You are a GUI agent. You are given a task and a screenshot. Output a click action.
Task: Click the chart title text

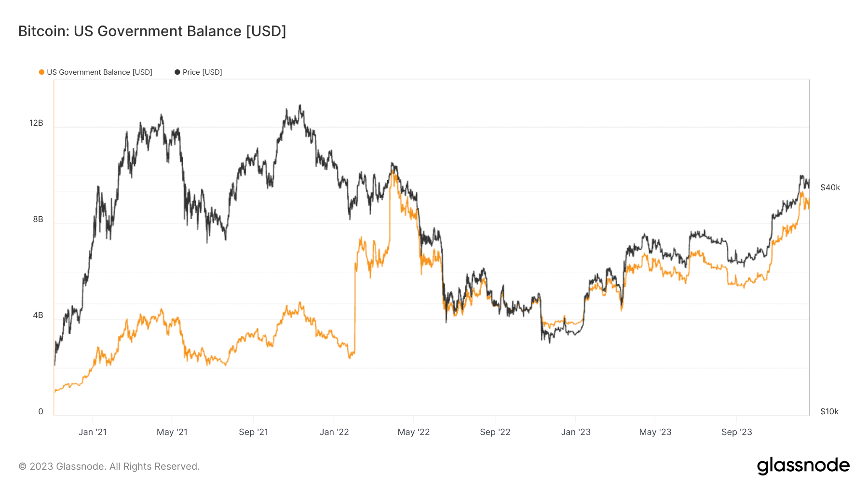152,31
